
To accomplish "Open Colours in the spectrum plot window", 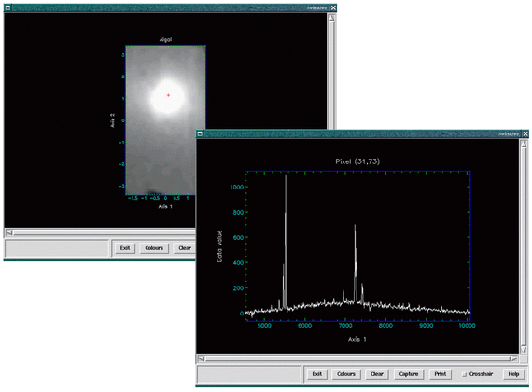I will [x=345, y=374].
